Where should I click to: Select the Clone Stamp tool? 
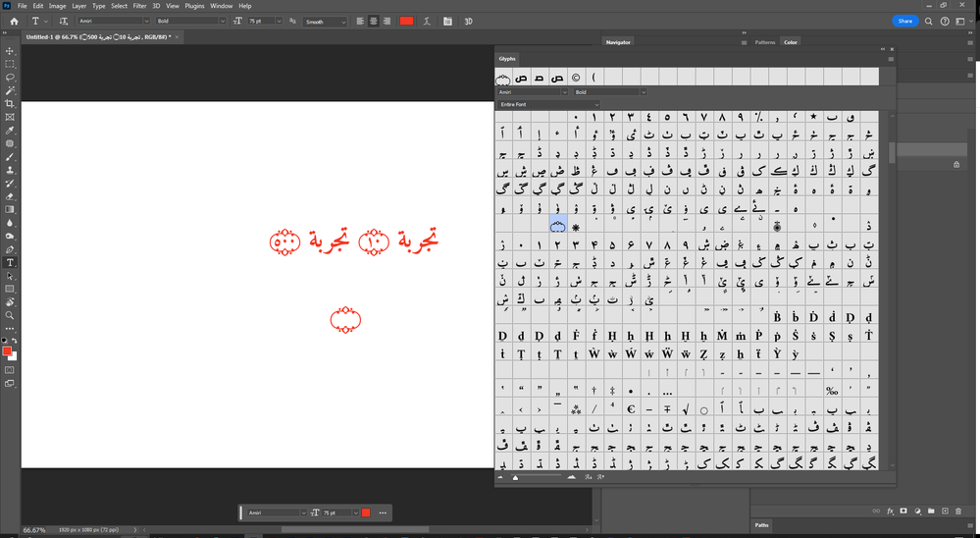(10, 170)
